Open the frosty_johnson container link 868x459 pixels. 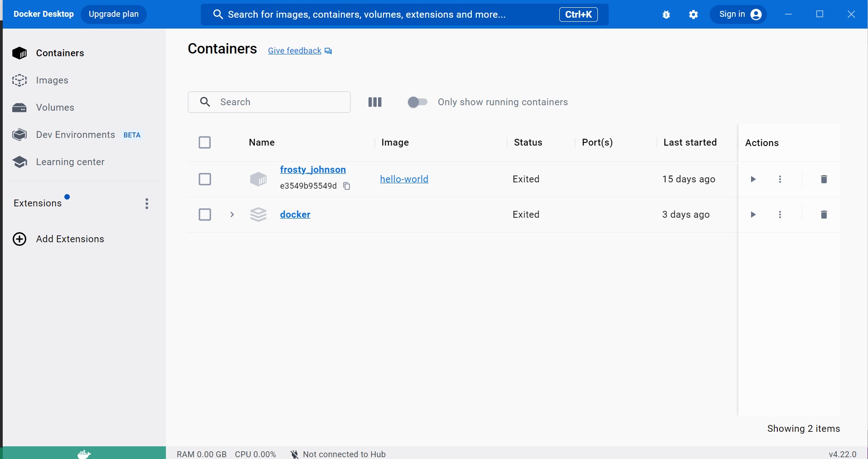pyautogui.click(x=313, y=170)
